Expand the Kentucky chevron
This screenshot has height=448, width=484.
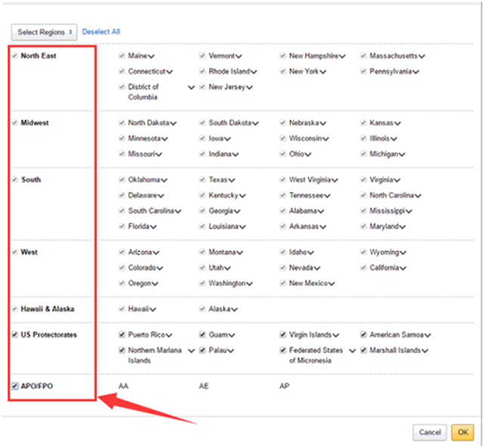click(242, 196)
